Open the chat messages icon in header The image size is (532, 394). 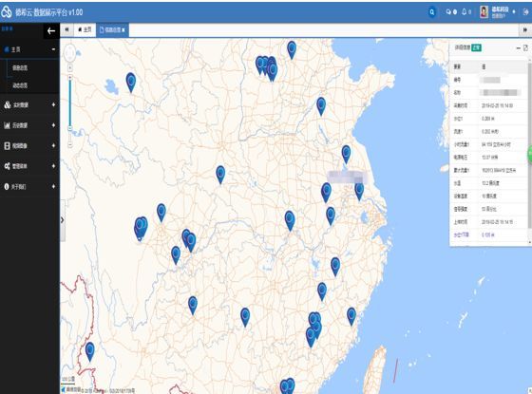(448, 11)
